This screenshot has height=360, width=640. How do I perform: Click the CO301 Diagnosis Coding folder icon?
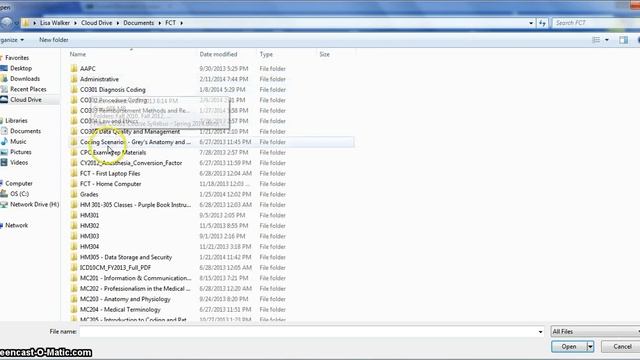[74, 90]
